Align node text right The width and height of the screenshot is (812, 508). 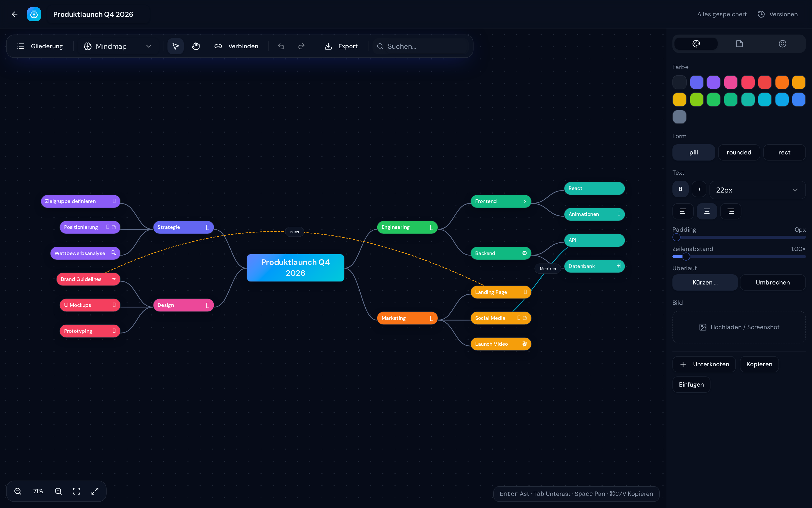pos(731,211)
